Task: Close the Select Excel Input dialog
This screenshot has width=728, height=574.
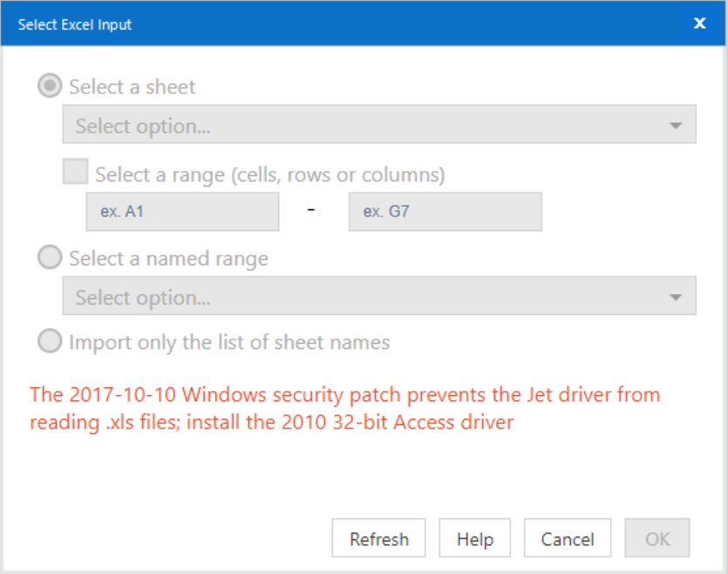Action: click(x=701, y=24)
